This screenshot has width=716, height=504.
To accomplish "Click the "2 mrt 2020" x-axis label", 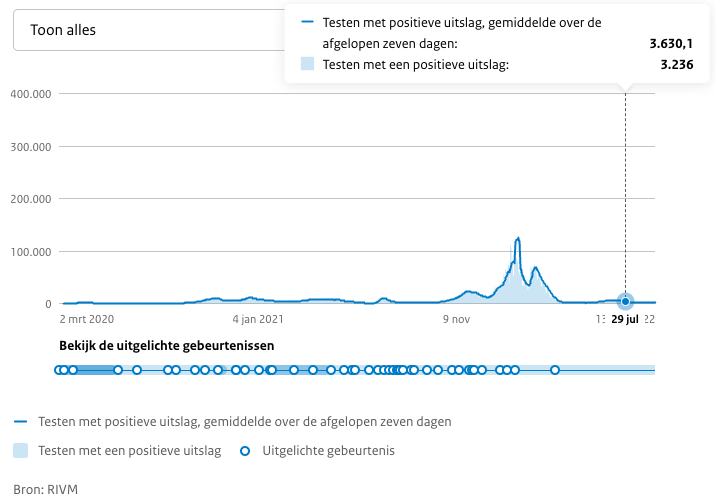I will pyautogui.click(x=88, y=320).
